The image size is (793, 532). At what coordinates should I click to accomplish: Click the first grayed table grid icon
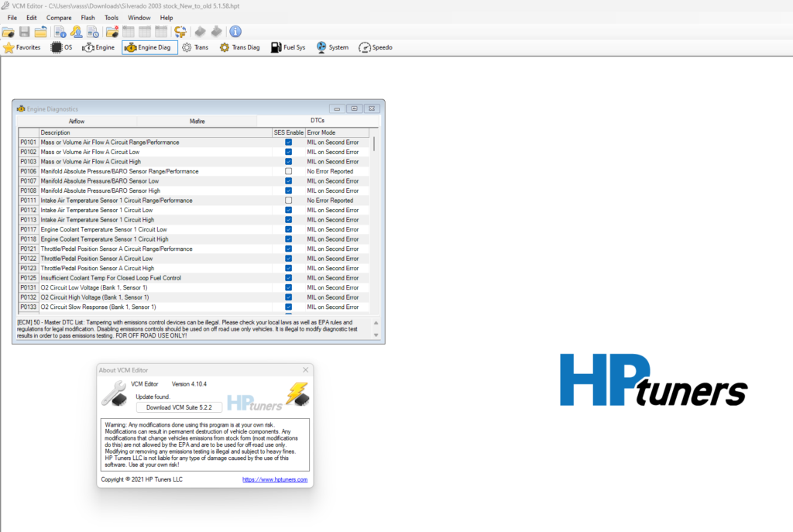pyautogui.click(x=129, y=32)
